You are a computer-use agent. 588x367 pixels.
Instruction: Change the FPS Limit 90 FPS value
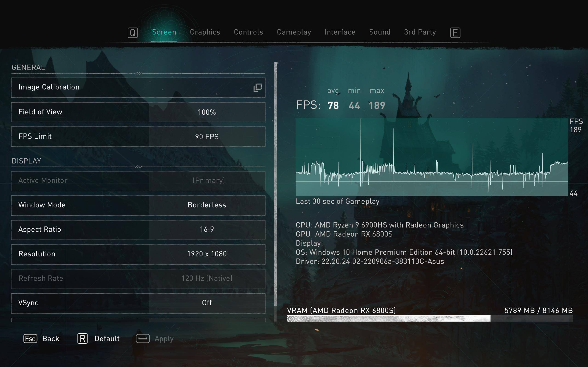click(x=207, y=137)
